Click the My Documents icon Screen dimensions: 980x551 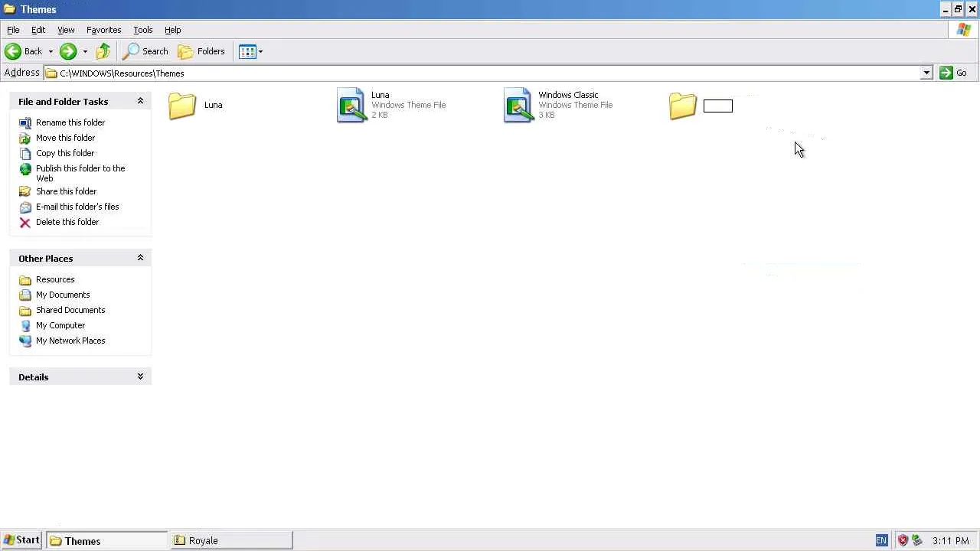click(x=25, y=295)
